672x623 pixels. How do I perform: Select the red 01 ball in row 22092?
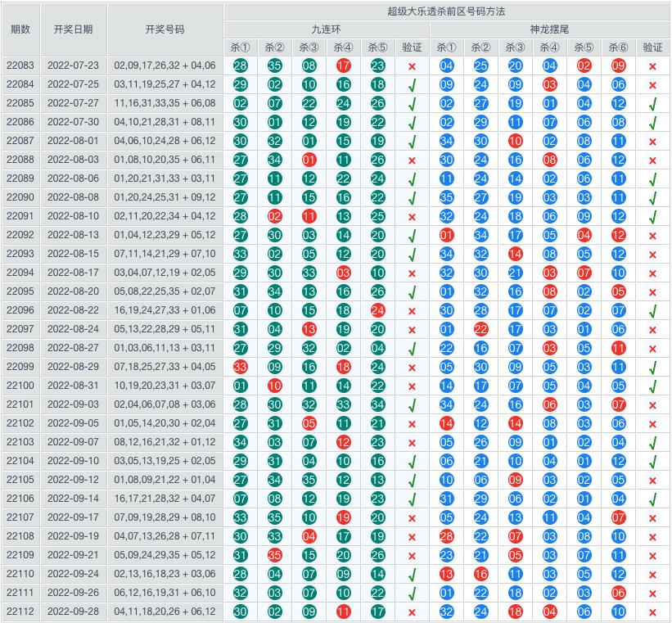(447, 235)
